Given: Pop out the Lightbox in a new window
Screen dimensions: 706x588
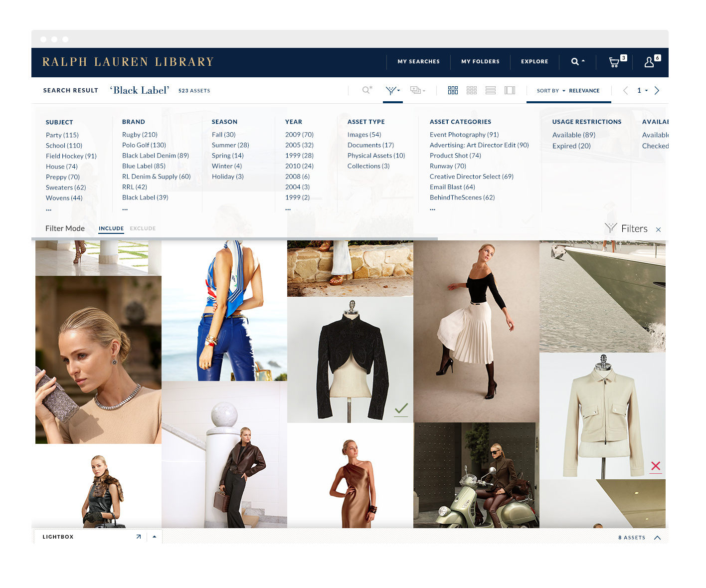Looking at the screenshot, I should point(139,537).
